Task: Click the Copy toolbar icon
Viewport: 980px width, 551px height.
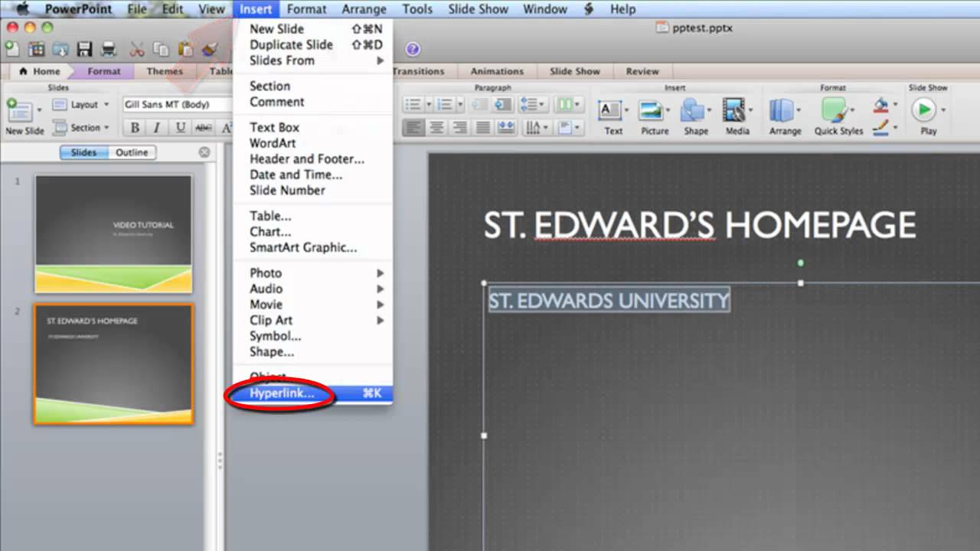Action: tap(161, 50)
